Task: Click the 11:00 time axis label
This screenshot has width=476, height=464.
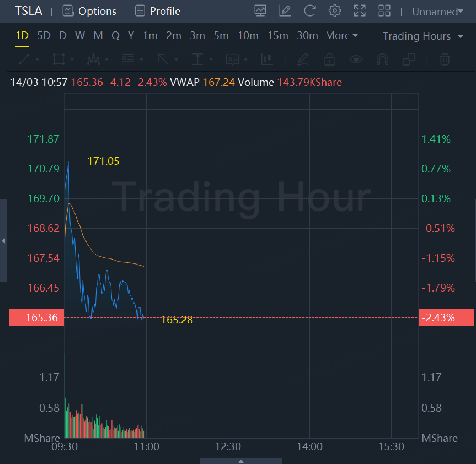Action: [x=146, y=446]
